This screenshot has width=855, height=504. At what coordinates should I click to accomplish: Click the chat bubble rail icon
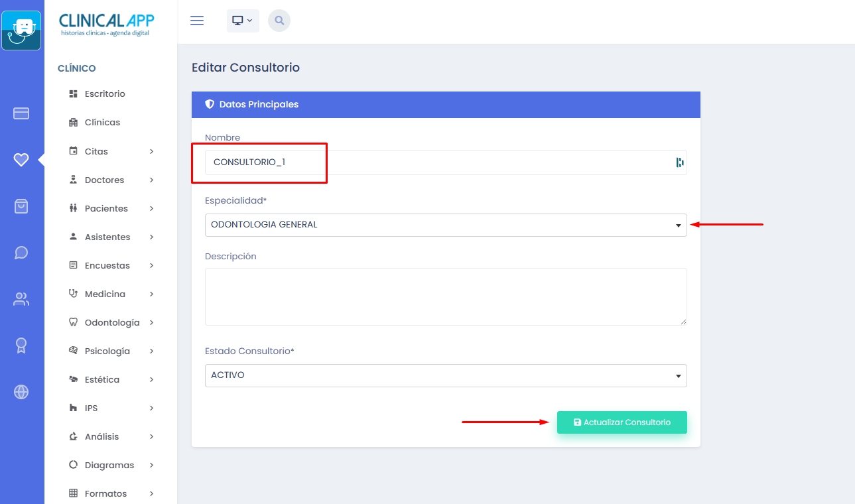coord(21,253)
